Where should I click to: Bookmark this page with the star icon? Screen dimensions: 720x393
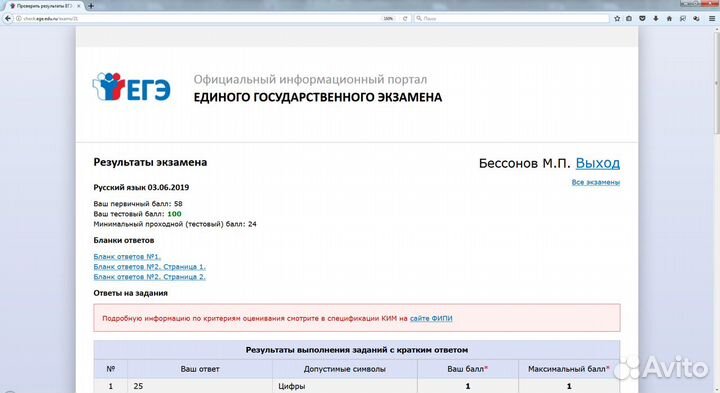(x=617, y=18)
